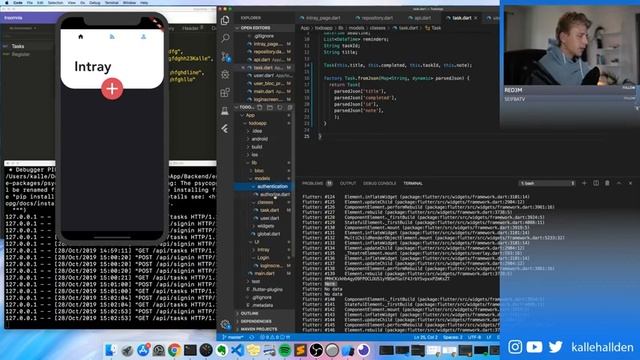Image resolution: width=640 pixels, height=360 pixels.
Task: Select the Terminal panel tab
Action: point(413,184)
